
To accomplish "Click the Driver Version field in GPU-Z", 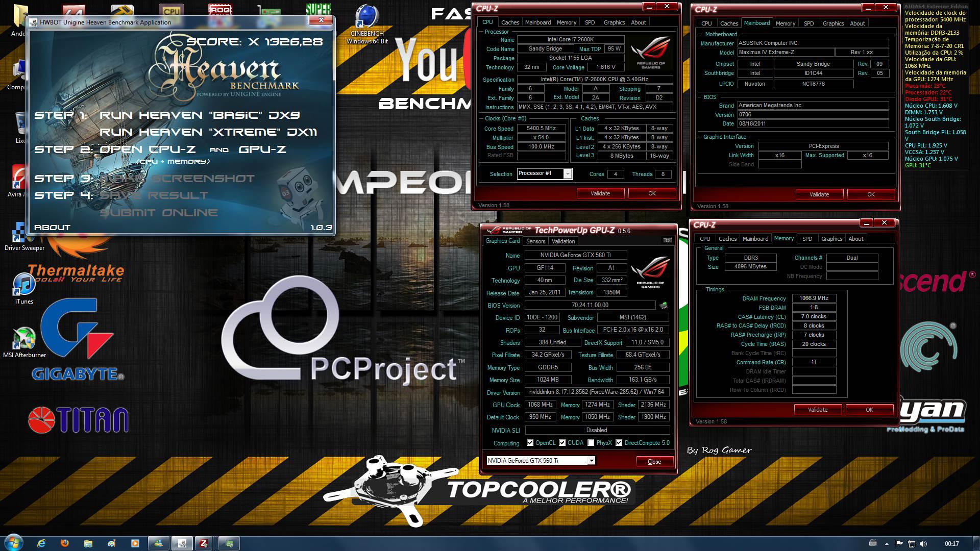I will [597, 392].
